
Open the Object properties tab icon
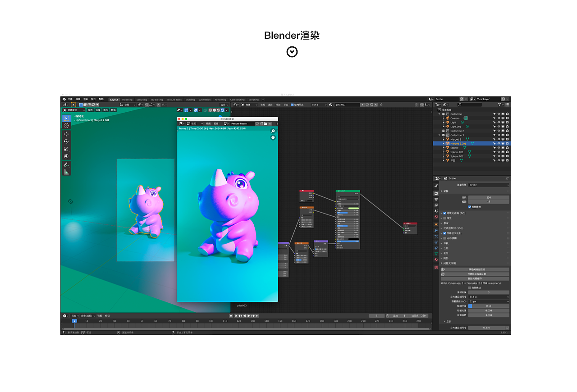436,224
